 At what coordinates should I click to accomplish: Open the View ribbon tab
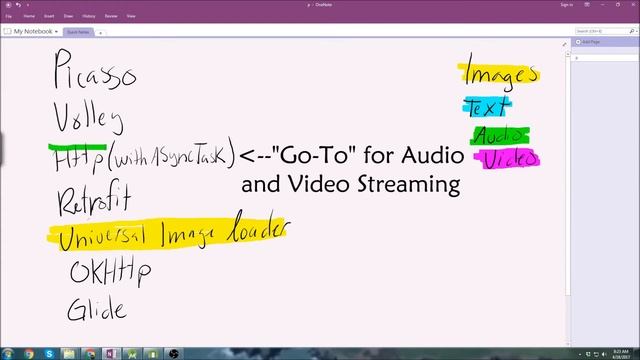[131, 16]
